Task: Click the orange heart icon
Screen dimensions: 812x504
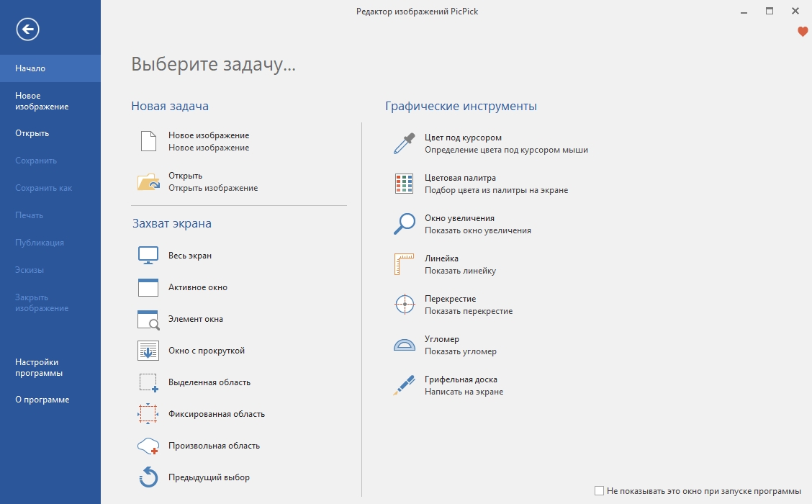Action: coord(803,32)
